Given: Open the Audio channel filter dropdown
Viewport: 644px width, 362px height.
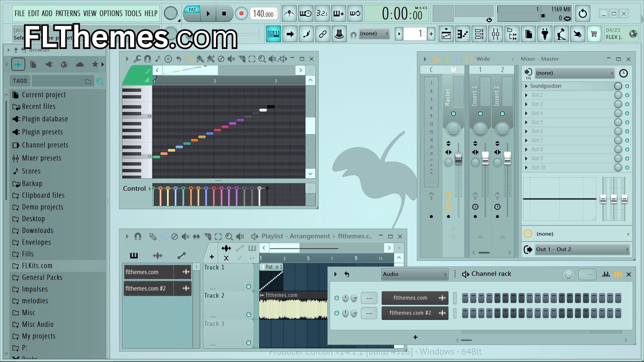Looking at the screenshot, I should point(415,274).
